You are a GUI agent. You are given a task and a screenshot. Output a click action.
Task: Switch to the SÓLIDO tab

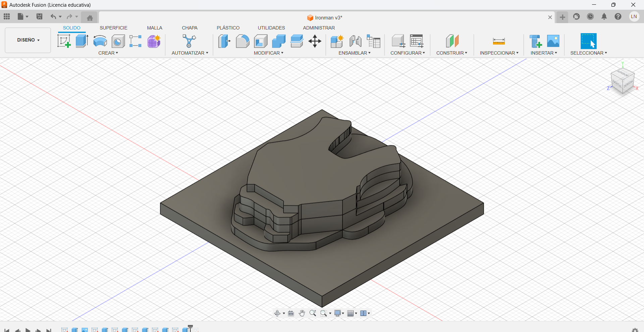tap(72, 28)
